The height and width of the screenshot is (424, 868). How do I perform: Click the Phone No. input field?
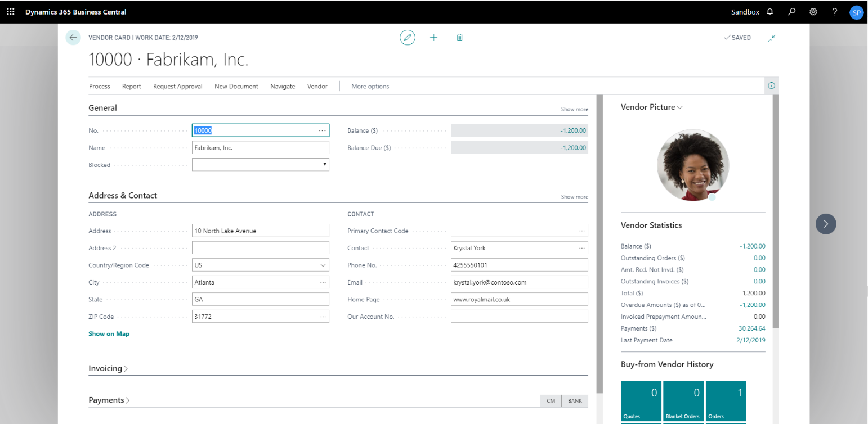[x=519, y=265]
